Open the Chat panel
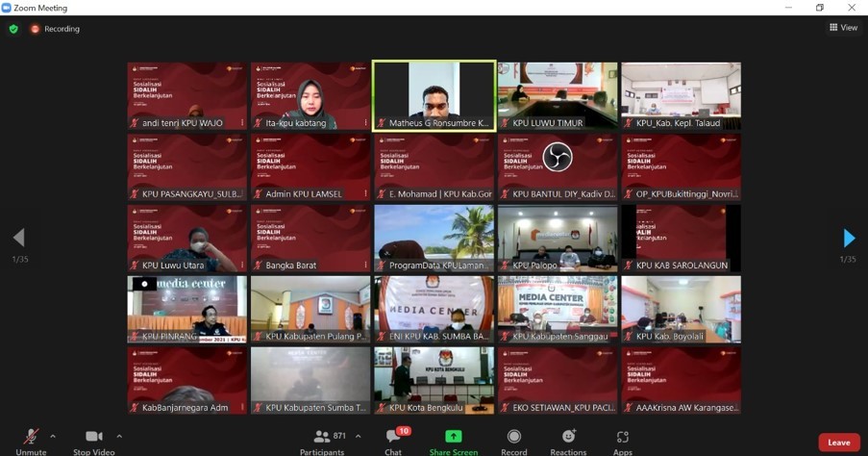The image size is (868, 456). 393,440
